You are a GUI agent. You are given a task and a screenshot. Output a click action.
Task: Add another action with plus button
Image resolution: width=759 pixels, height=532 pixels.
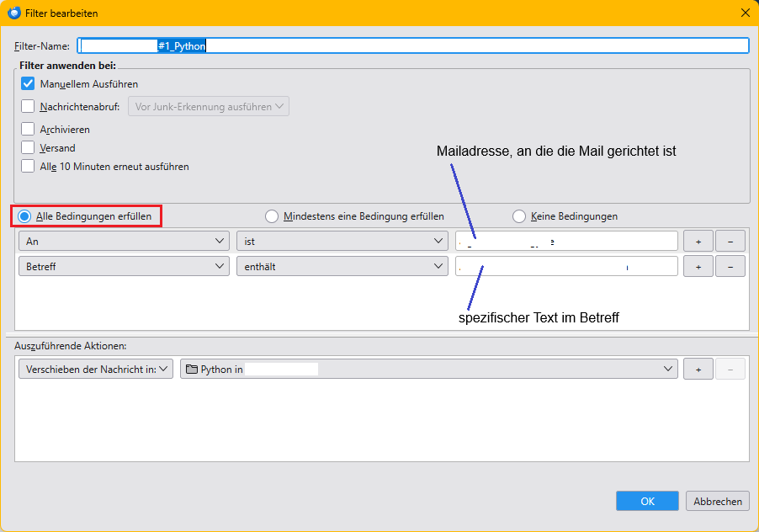point(698,369)
